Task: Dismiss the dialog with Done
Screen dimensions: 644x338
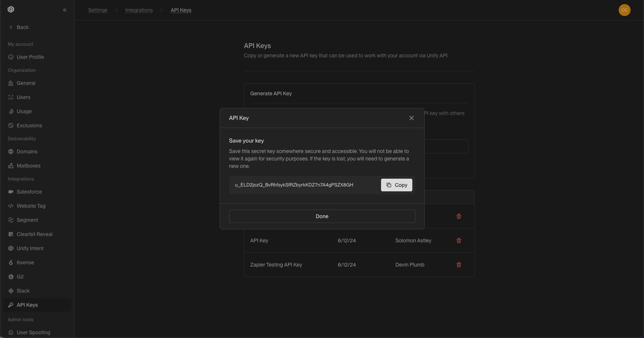Action: tap(322, 216)
